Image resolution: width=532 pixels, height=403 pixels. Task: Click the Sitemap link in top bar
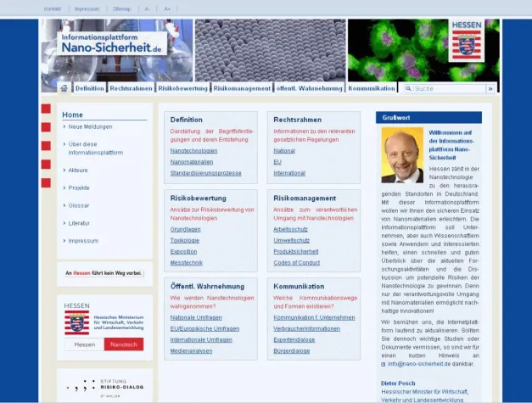[121, 8]
